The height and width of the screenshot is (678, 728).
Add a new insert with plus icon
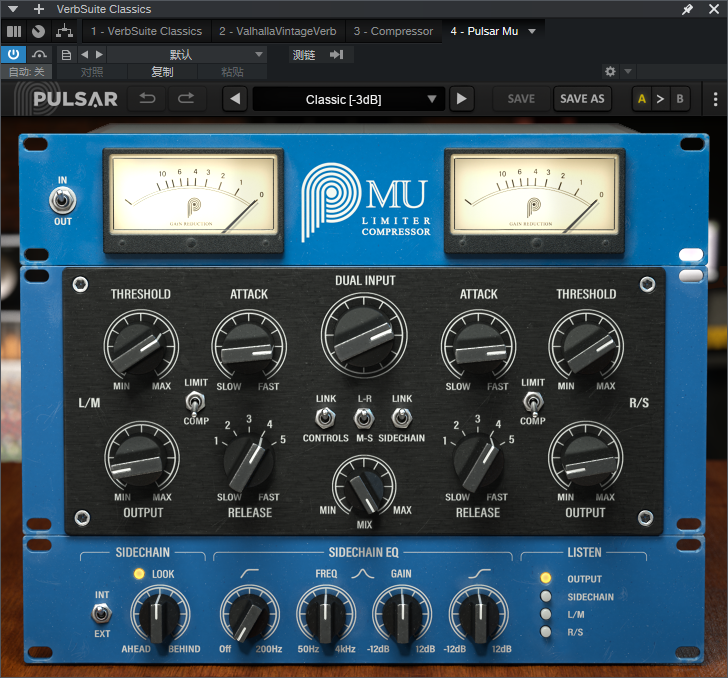pos(39,9)
